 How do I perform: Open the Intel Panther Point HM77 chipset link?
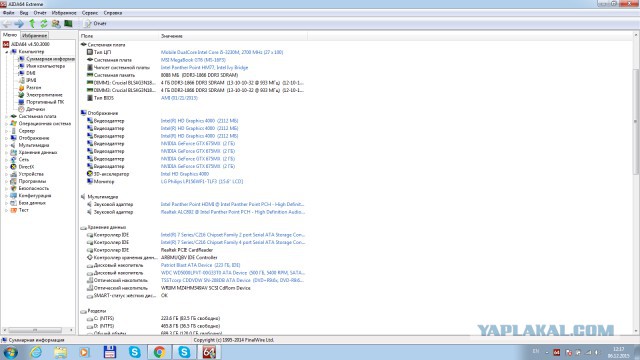204,67
